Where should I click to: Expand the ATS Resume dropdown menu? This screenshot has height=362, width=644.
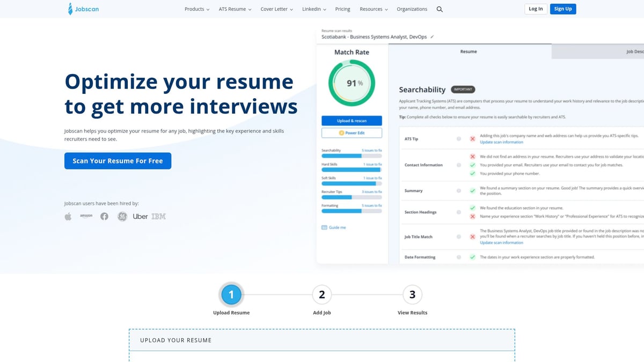pos(235,9)
